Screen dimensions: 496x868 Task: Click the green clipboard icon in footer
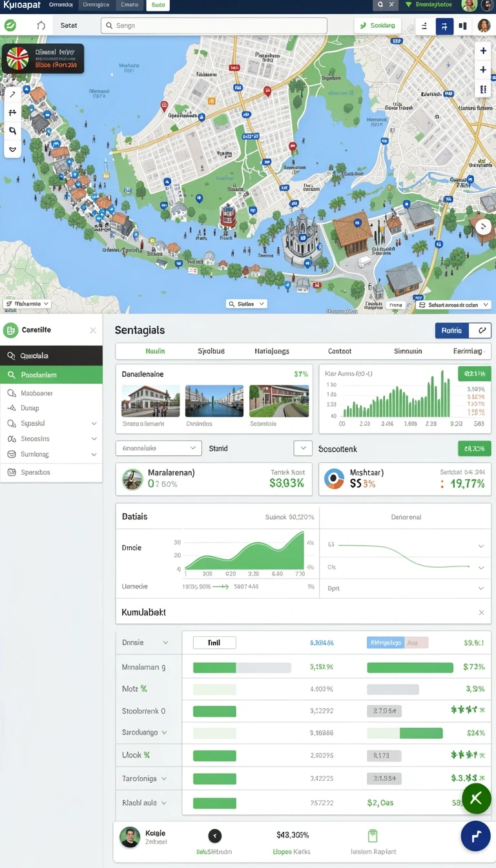(x=373, y=836)
